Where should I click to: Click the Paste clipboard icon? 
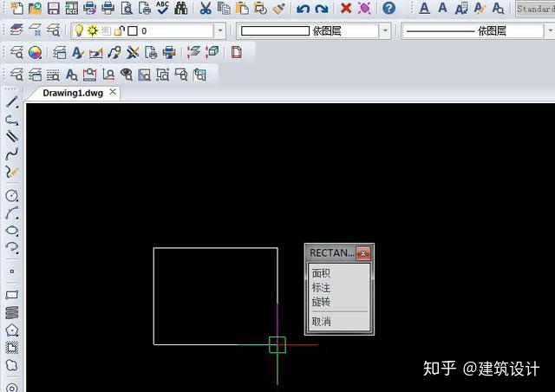tap(242, 8)
